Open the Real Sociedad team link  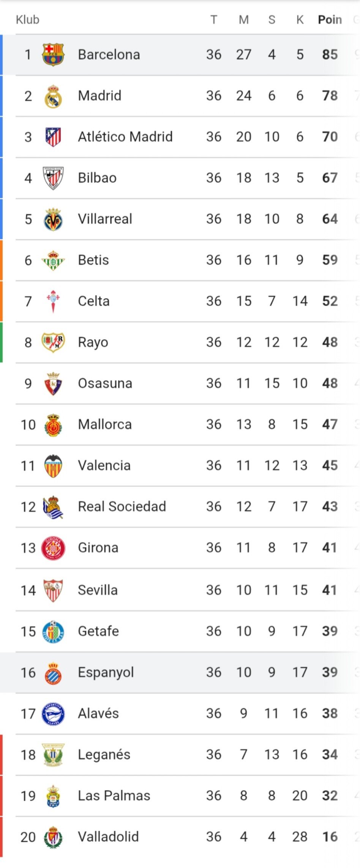pos(122,507)
